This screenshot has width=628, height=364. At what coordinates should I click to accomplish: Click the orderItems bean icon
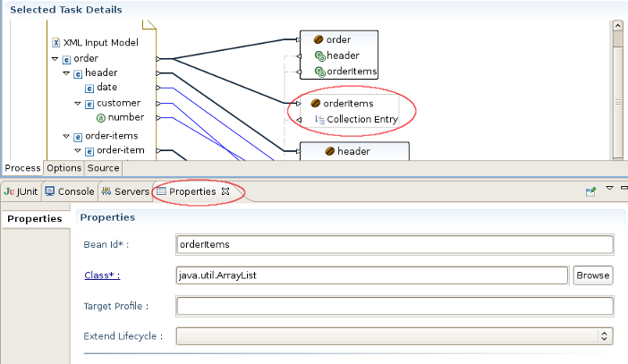pos(316,104)
